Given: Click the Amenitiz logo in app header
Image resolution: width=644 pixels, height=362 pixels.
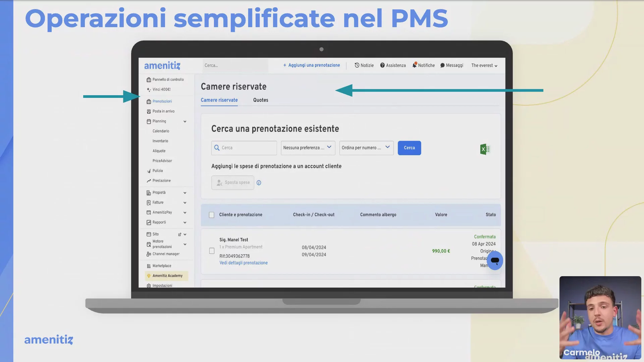Looking at the screenshot, I should click(x=162, y=66).
